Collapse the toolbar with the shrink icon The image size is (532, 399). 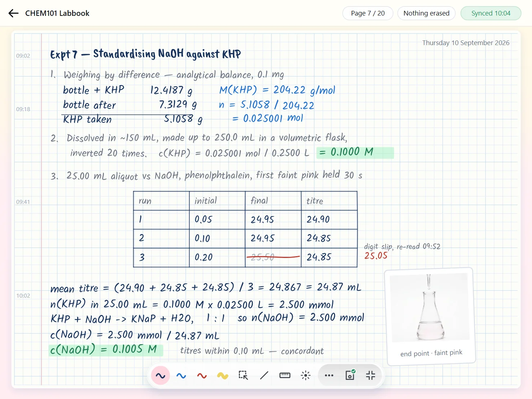pos(370,376)
